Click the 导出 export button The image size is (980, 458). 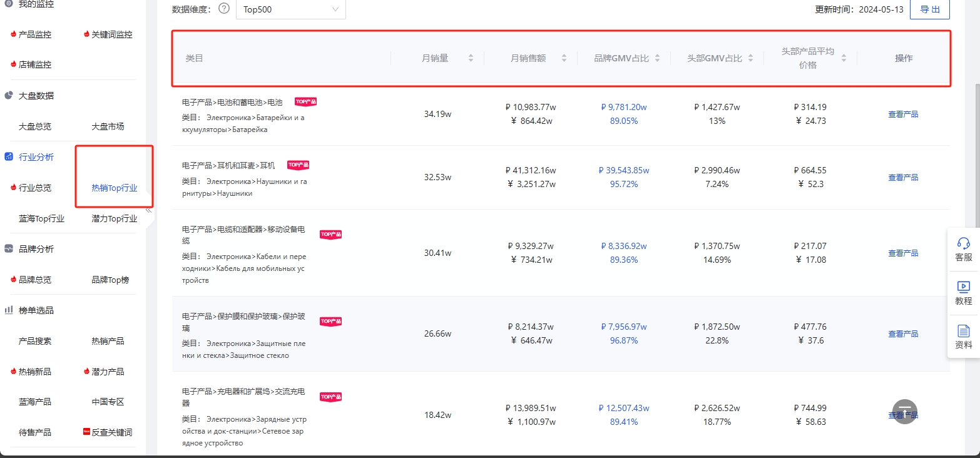(x=929, y=9)
